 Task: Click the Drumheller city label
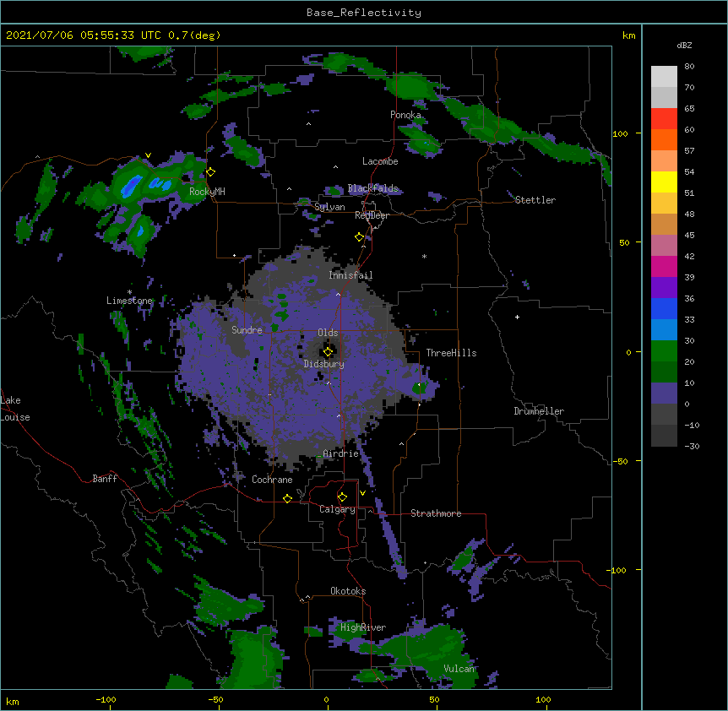[539, 411]
